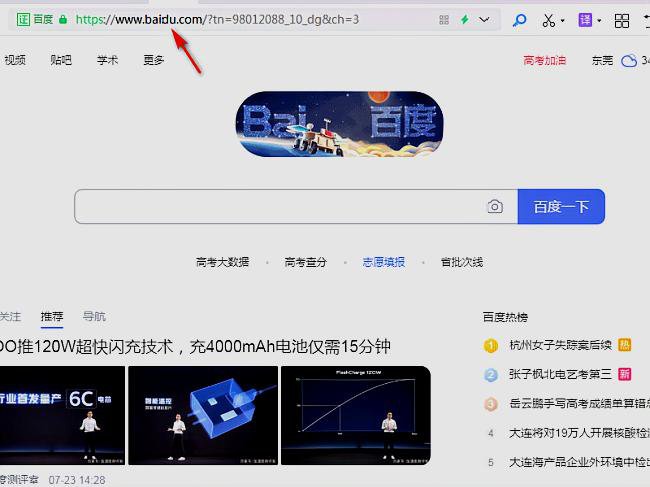The width and height of the screenshot is (650, 487).
Task: Click the green padlock security icon
Action: tap(63, 19)
